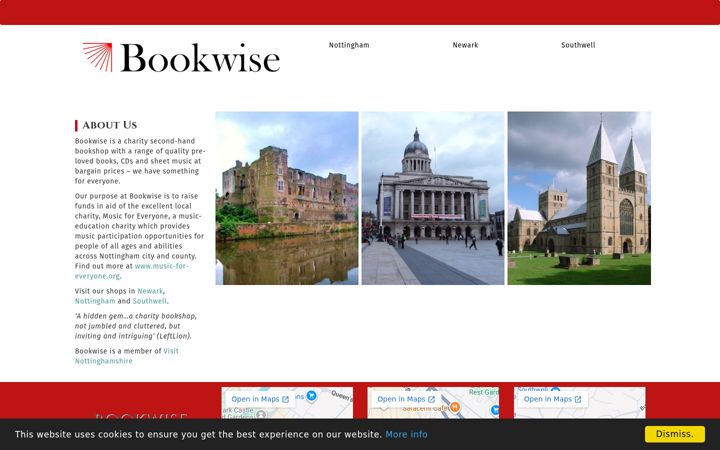This screenshot has height=450, width=720.
Task: Click the More info cookie link
Action: tap(406, 434)
